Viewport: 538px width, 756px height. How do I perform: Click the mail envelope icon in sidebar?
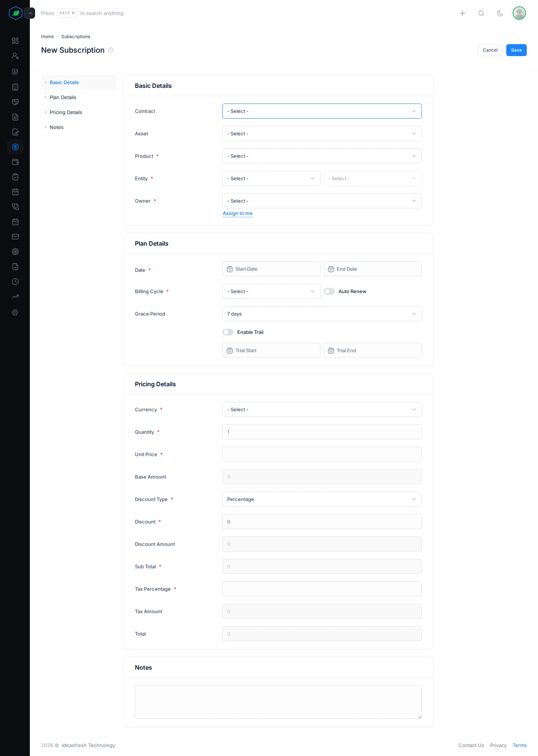[x=15, y=237]
